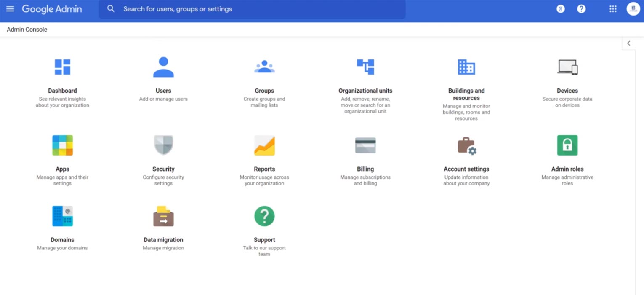This screenshot has width=644, height=295.
Task: Click the Billing title link
Action: [x=365, y=169]
